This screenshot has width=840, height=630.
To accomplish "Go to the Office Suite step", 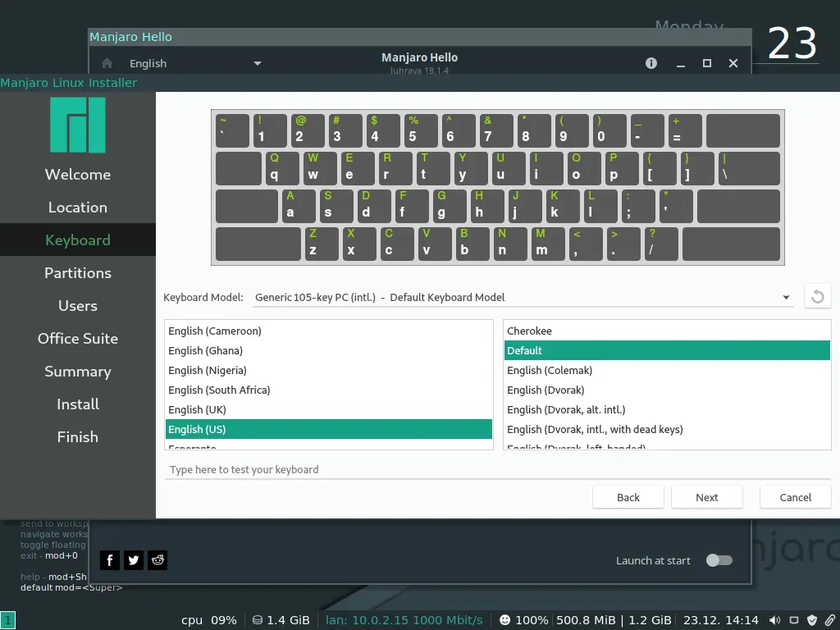I will (x=78, y=339).
